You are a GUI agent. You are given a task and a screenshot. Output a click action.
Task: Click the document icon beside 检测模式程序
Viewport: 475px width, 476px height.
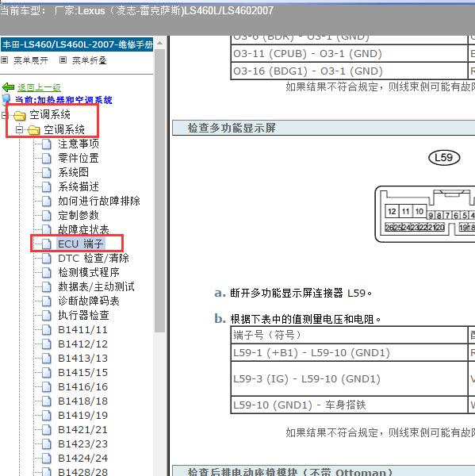coord(47,273)
